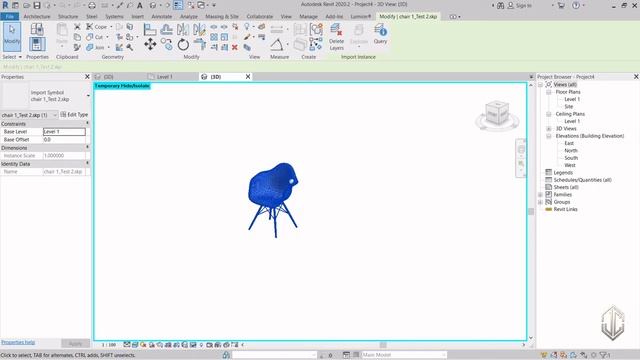Select the Copy tool in Modify panel

(x=166, y=44)
